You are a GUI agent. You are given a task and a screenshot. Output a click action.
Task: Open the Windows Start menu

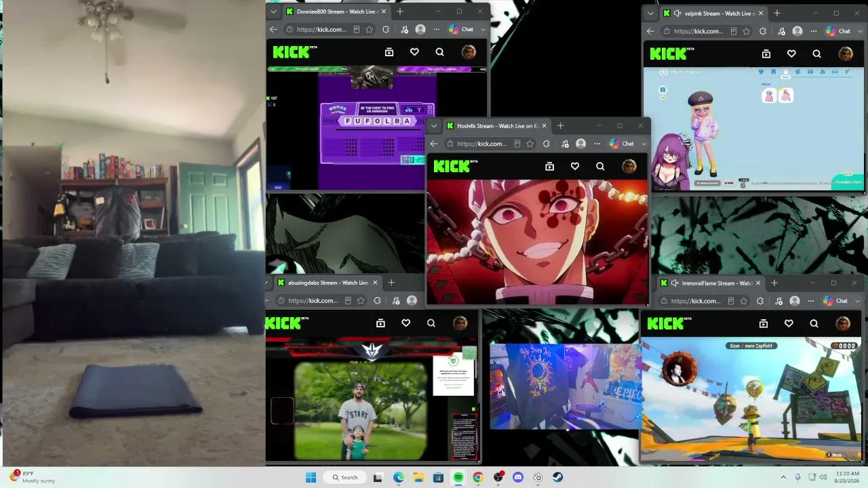[311, 477]
